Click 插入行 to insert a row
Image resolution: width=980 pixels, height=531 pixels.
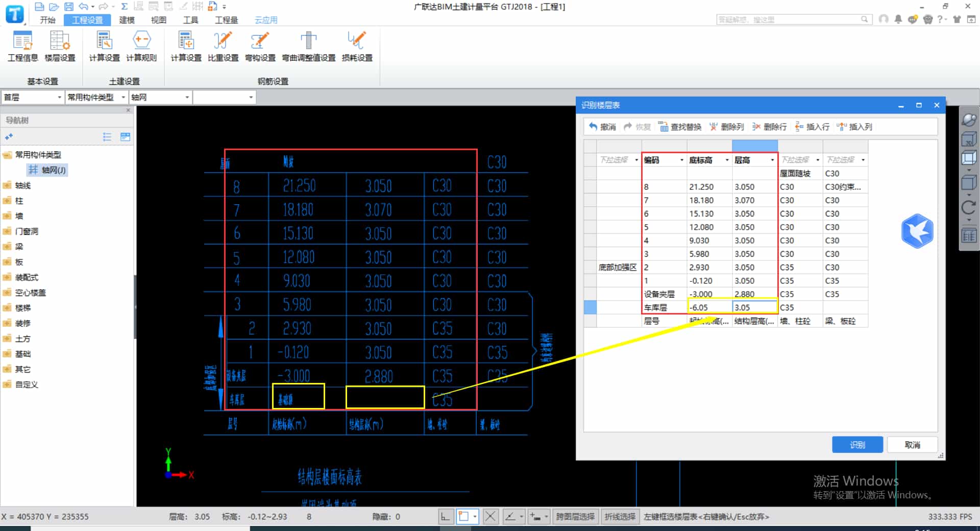point(812,127)
